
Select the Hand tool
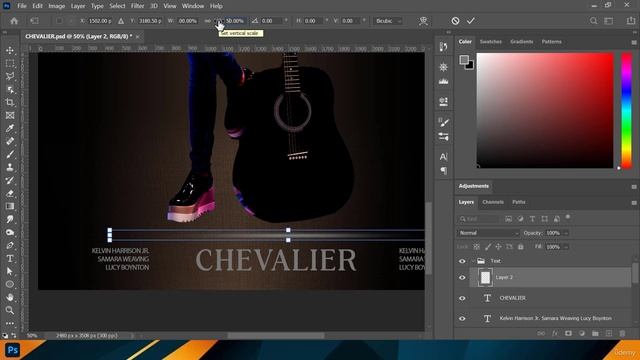point(10,297)
